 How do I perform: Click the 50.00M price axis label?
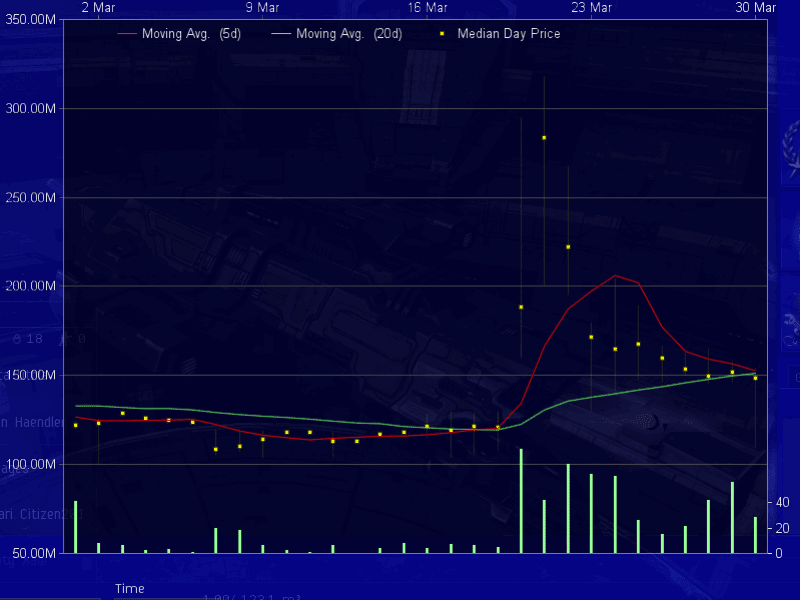(x=34, y=553)
